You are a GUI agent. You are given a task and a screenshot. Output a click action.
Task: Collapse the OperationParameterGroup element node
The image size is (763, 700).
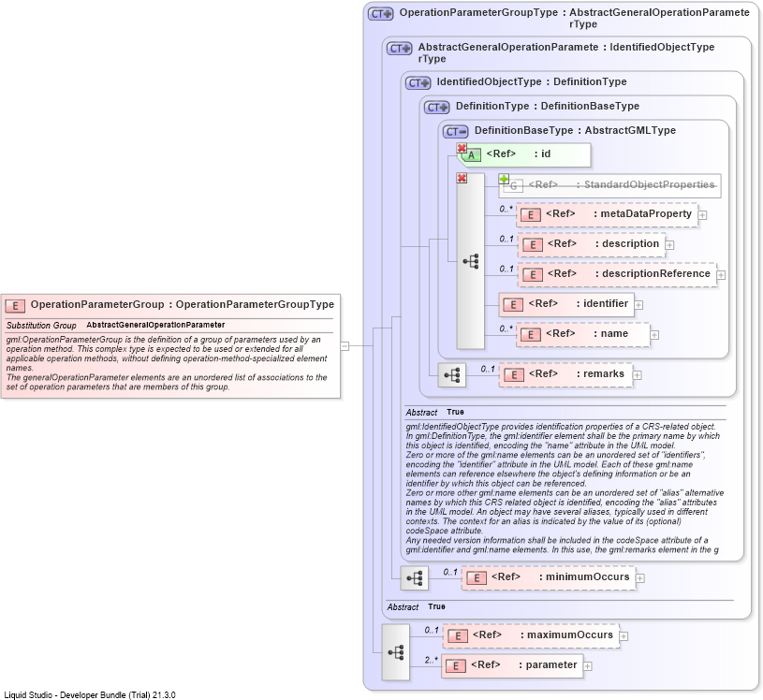[x=345, y=346]
